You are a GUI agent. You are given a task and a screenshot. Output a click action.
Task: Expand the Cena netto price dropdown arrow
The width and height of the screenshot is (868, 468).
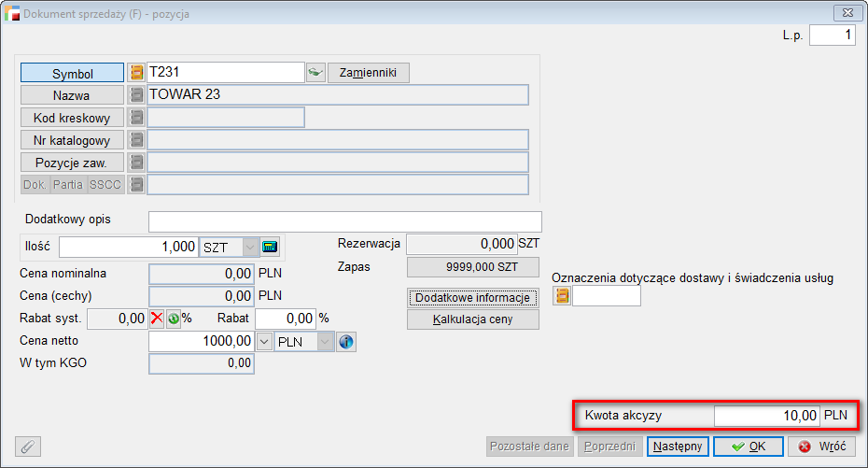point(264,342)
